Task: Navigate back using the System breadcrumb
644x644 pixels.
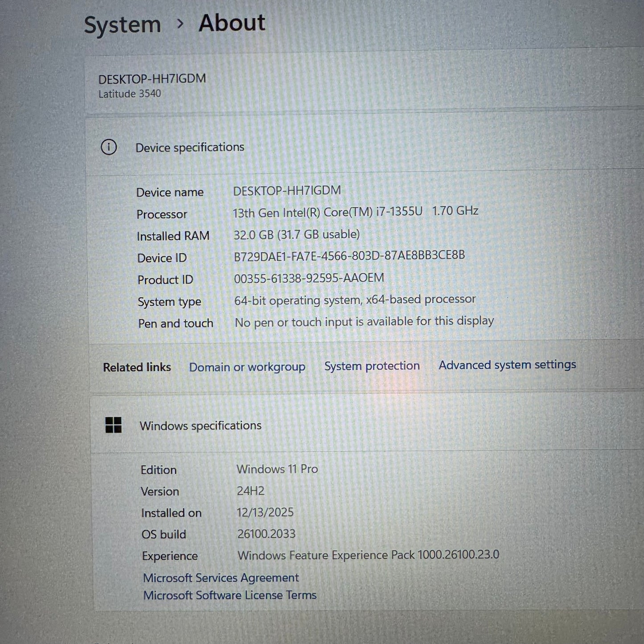Action: (123, 24)
